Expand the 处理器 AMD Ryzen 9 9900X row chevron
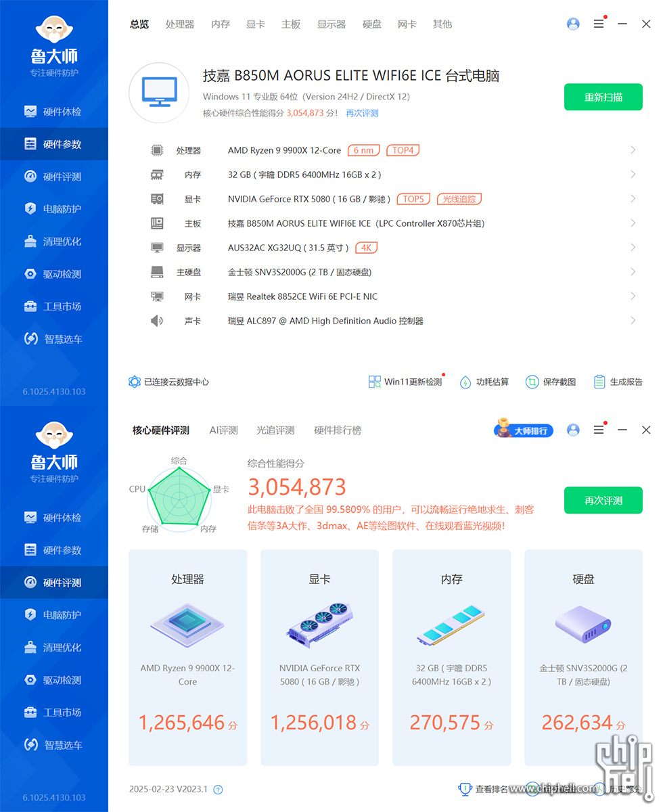 click(633, 150)
